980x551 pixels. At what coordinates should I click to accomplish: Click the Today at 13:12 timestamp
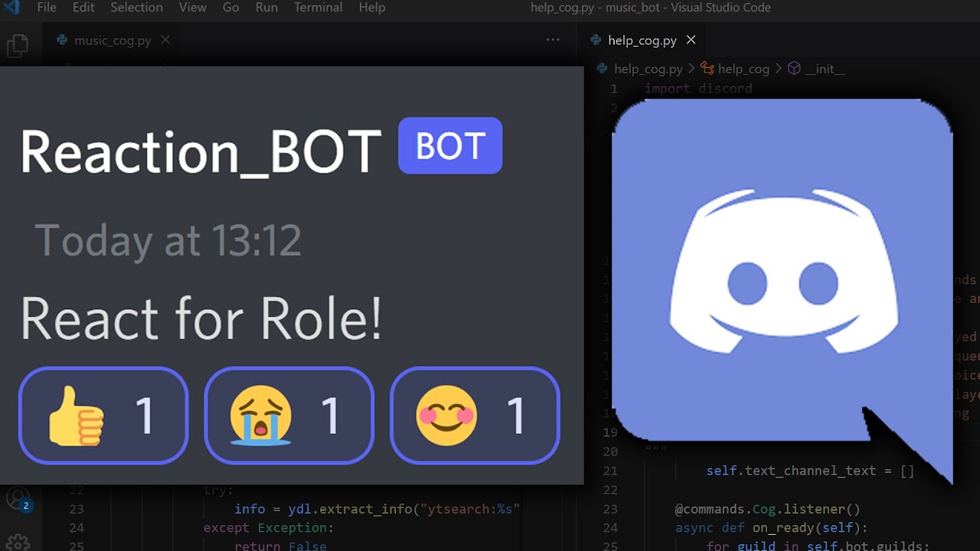tap(168, 240)
